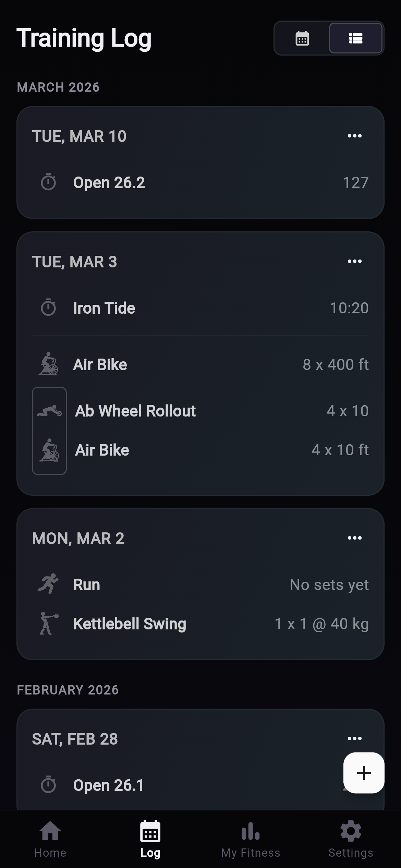Open the Settings tab
The image size is (401, 868).
tap(351, 839)
